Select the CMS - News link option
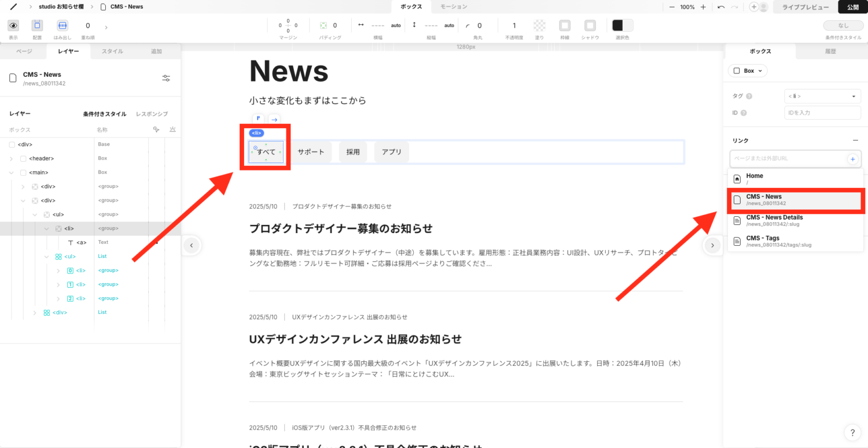The width and height of the screenshot is (868, 448). tap(795, 199)
